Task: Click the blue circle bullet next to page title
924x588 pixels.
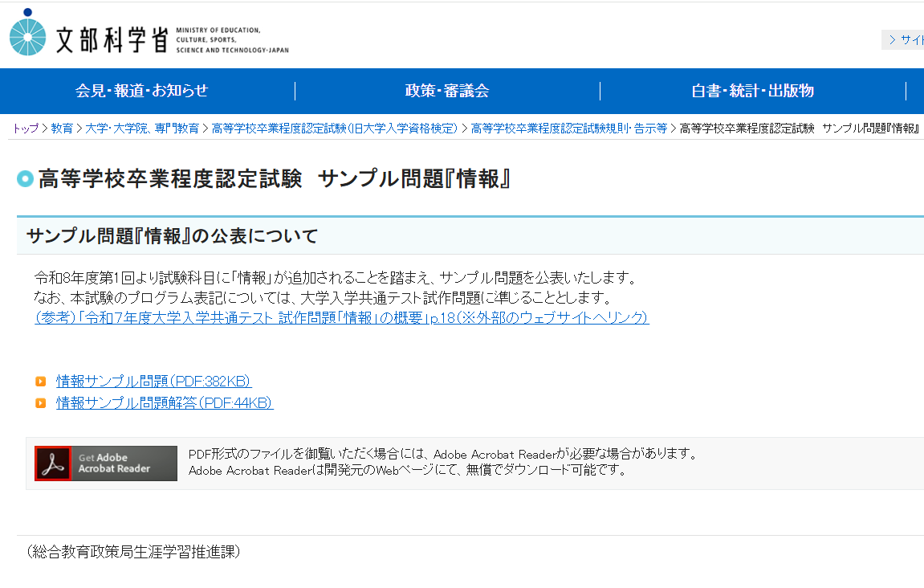Action: coord(25,178)
